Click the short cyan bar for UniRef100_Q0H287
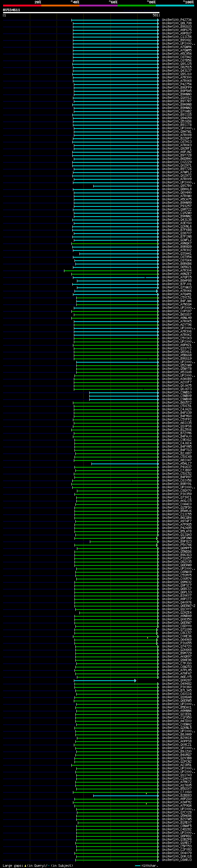 pos(105,681)
